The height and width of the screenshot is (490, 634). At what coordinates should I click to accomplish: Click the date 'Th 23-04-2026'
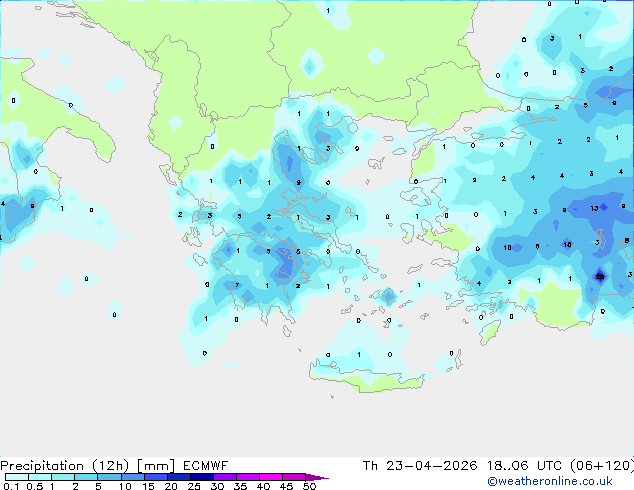420,466
